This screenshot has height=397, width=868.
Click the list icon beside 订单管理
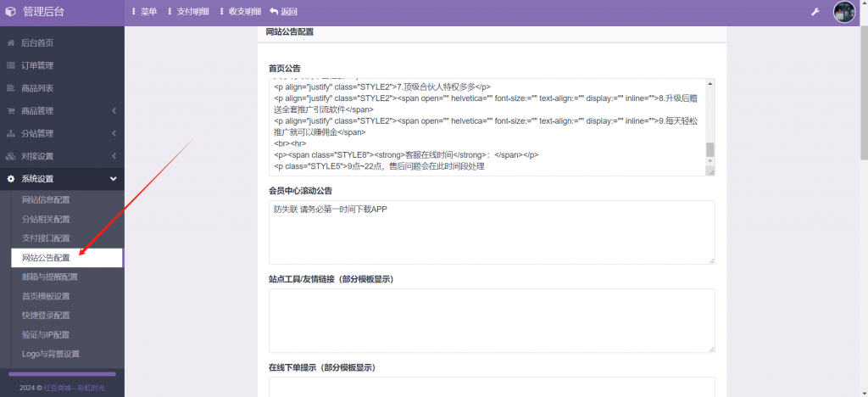[x=11, y=65]
